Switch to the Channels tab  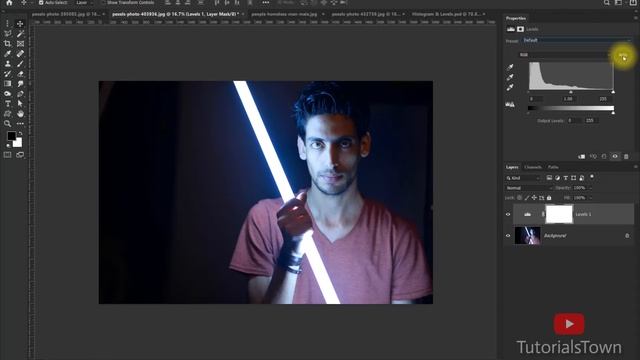click(x=533, y=167)
